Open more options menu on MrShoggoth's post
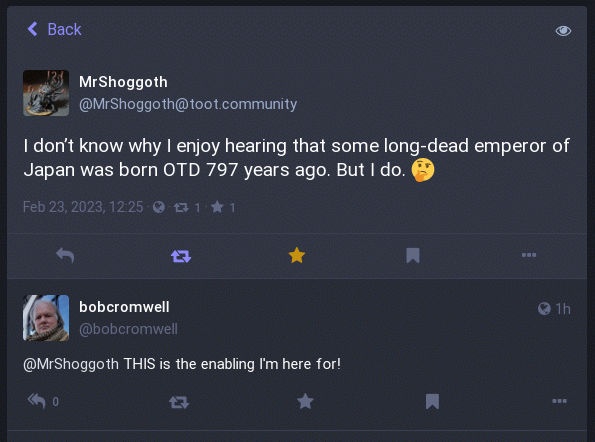This screenshot has height=442, width=595. pos(529,255)
